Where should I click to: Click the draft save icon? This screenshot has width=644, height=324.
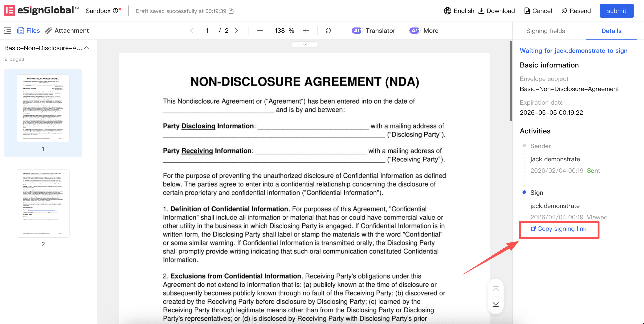click(231, 11)
